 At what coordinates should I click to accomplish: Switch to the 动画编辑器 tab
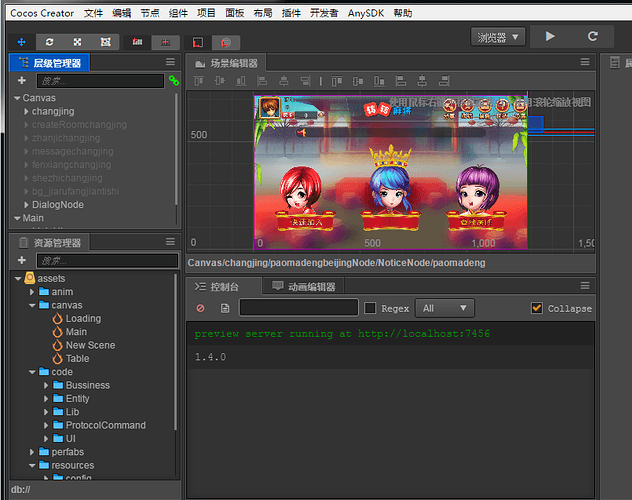coord(304,286)
